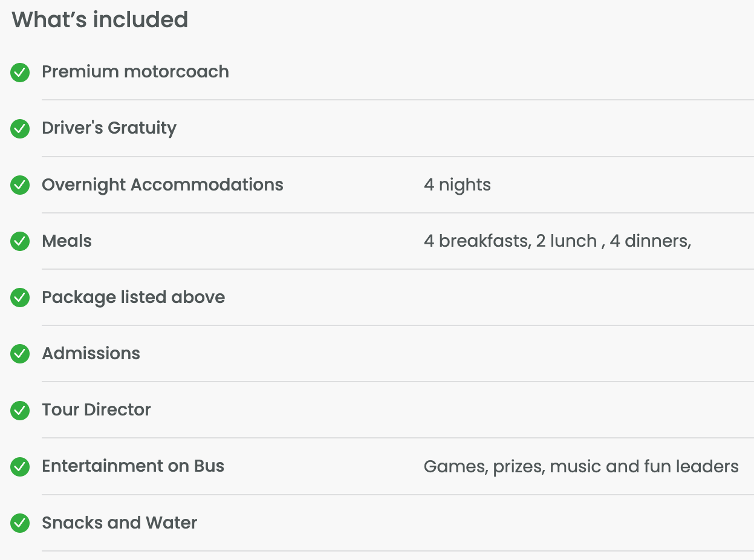Click the 4 nights detail text

[457, 184]
